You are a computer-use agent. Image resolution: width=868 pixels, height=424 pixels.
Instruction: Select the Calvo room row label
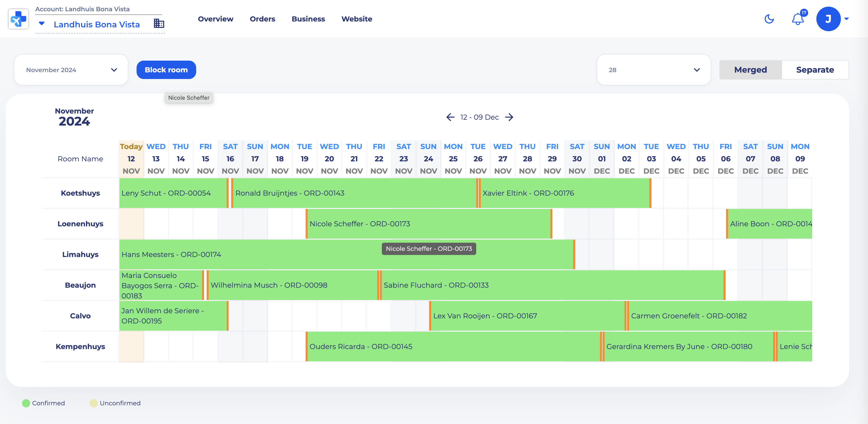pyautogui.click(x=80, y=316)
